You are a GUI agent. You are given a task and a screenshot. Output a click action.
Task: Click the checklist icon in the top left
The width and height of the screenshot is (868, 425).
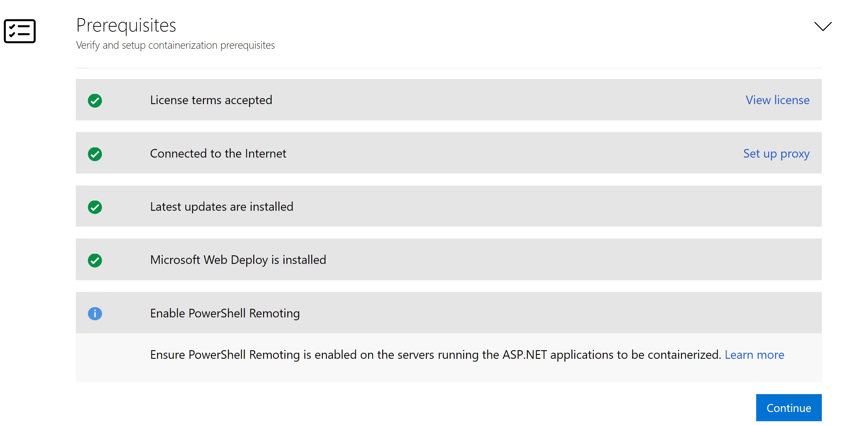point(20,31)
